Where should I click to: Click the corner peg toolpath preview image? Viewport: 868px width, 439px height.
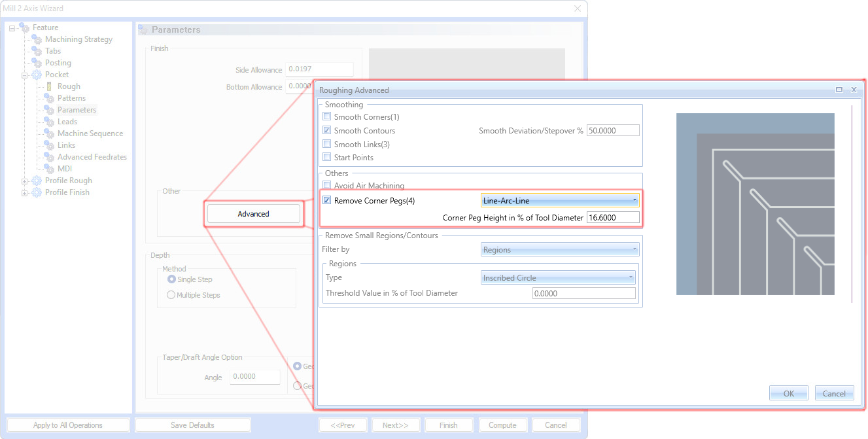coord(755,204)
